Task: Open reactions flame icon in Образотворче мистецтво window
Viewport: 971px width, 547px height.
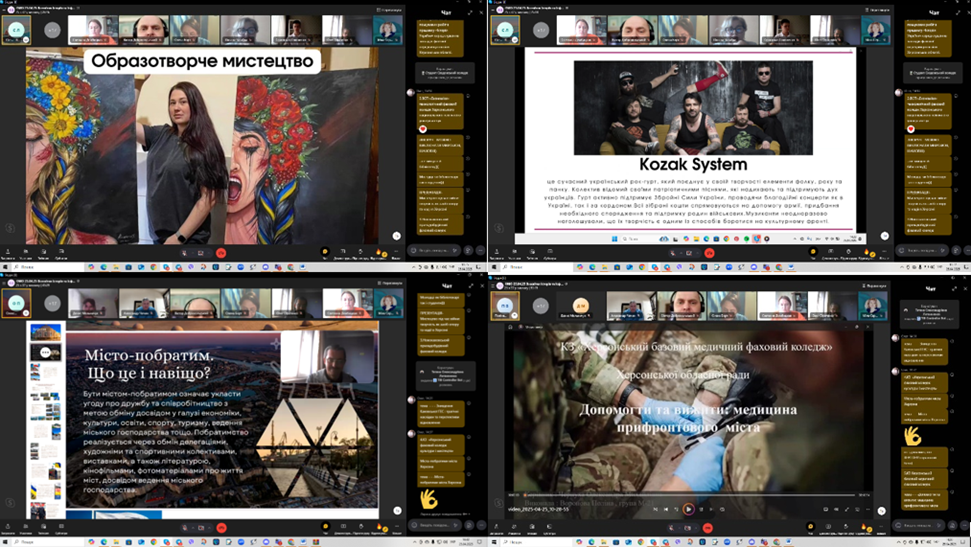Action: click(378, 253)
